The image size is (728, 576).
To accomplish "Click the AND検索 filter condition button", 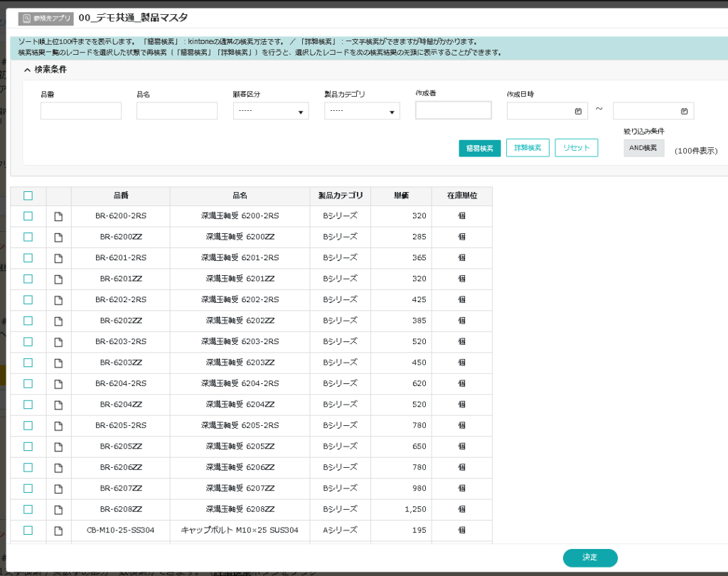I will 643,148.
